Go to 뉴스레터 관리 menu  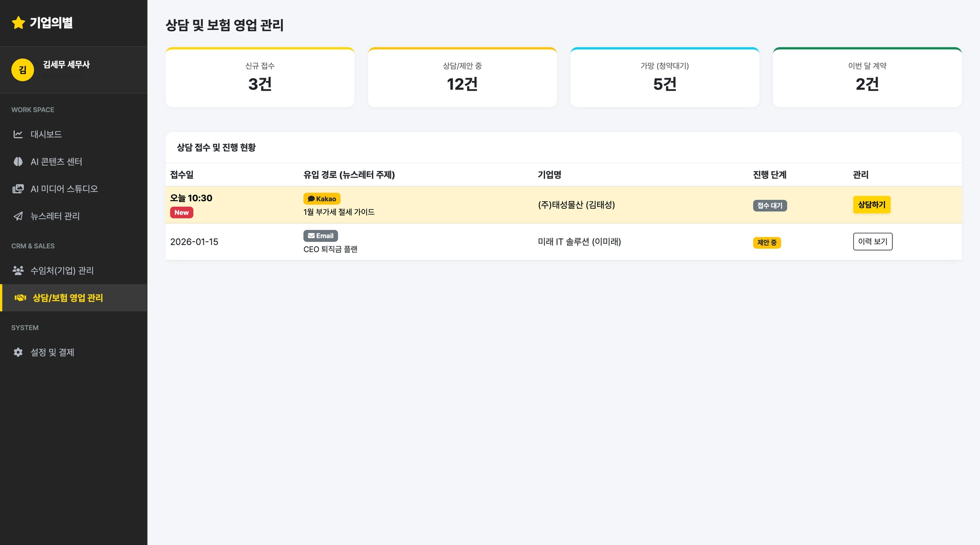[55, 216]
